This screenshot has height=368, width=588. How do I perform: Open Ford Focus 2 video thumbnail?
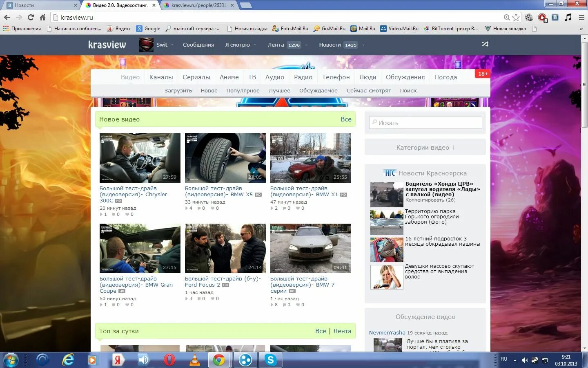point(225,248)
